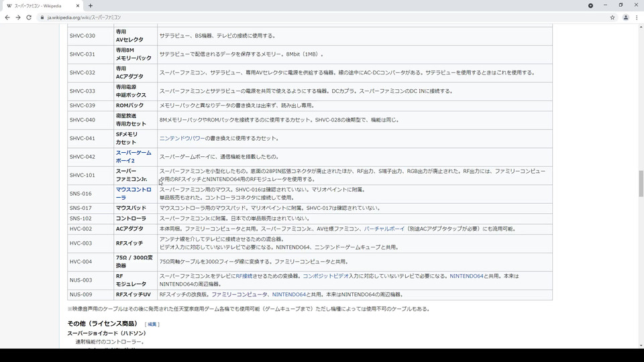Click the その他（ライセンス商品）section heading
644x362 pixels.
tap(103, 324)
